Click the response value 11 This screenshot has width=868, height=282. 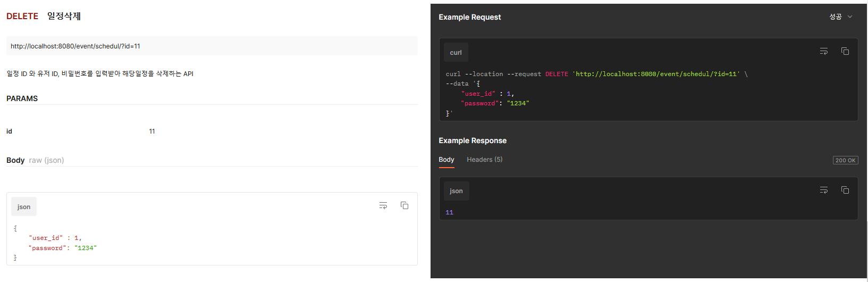[x=450, y=212]
